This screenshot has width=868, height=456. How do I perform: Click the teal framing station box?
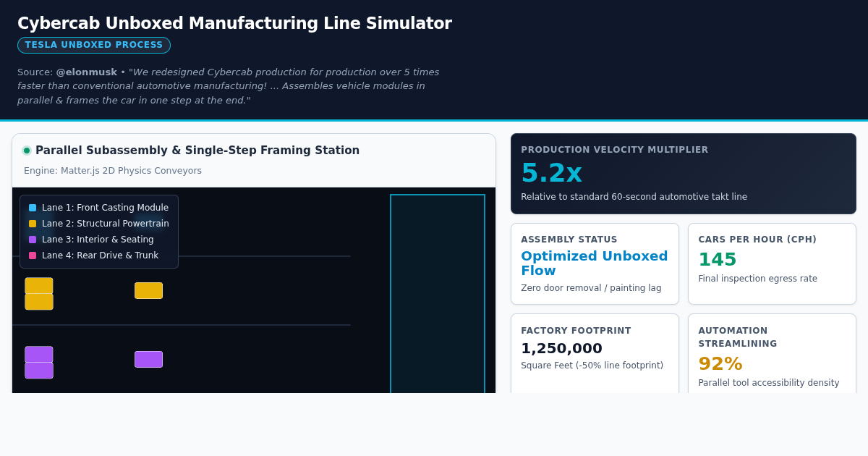pos(438,293)
